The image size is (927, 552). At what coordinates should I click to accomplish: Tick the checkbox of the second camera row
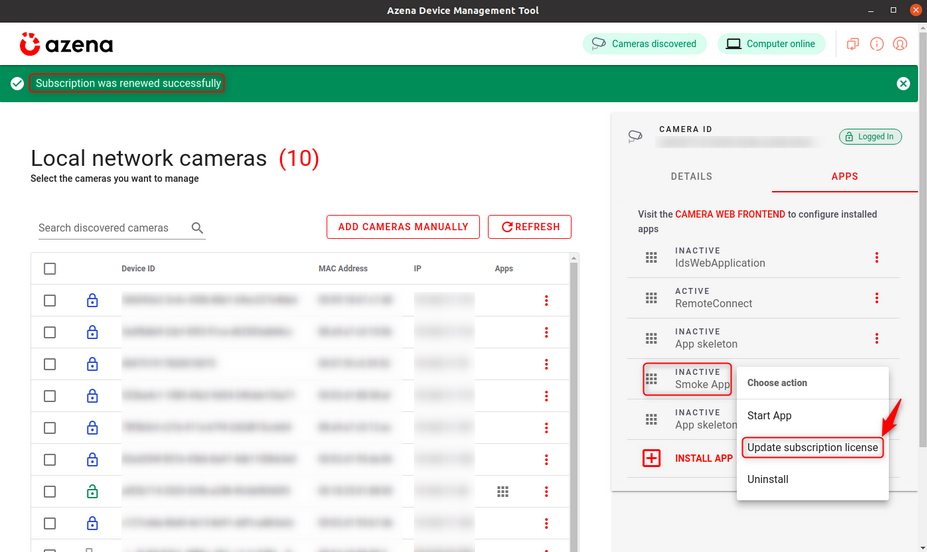tap(50, 333)
